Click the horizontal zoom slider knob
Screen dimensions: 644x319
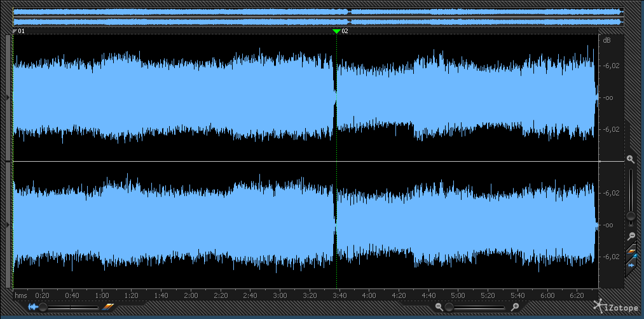tap(449, 307)
